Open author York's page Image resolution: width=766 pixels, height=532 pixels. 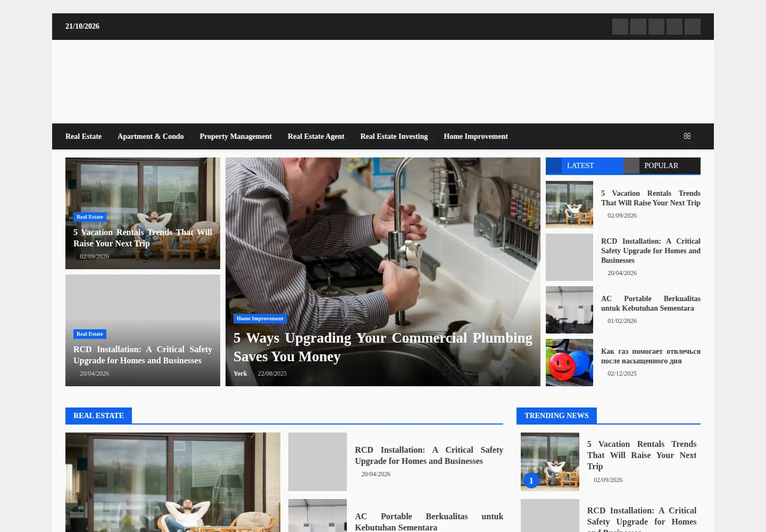(x=240, y=373)
